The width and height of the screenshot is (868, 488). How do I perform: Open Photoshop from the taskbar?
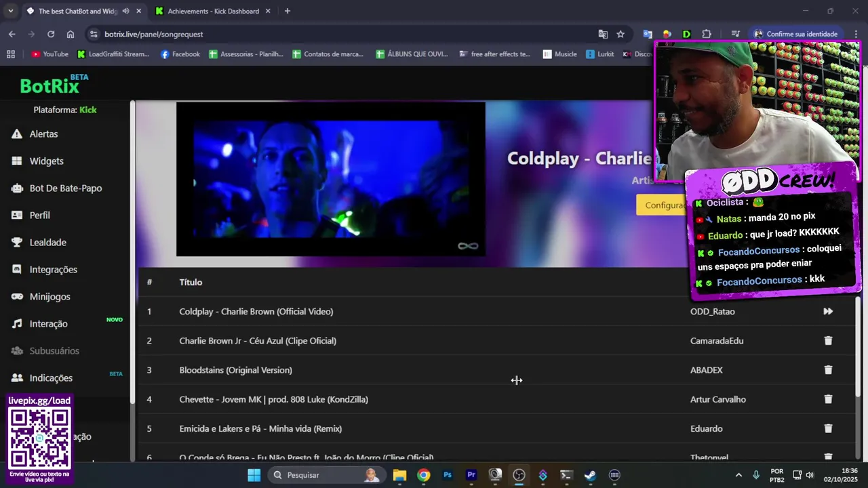448,475
